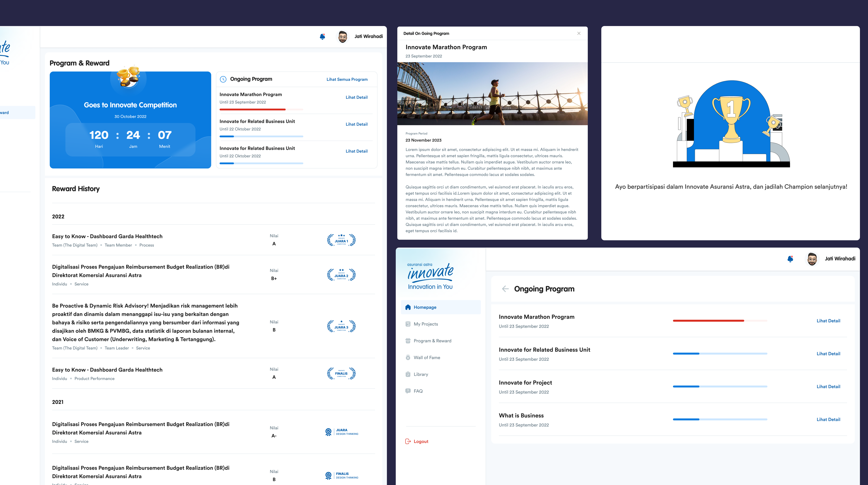868x485 pixels.
Task: Click Goes to Innovate Competition title
Action: (130, 105)
